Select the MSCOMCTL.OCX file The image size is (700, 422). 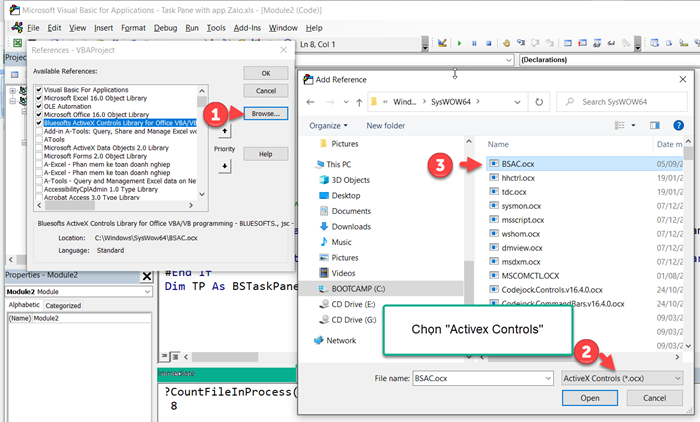[x=530, y=276]
